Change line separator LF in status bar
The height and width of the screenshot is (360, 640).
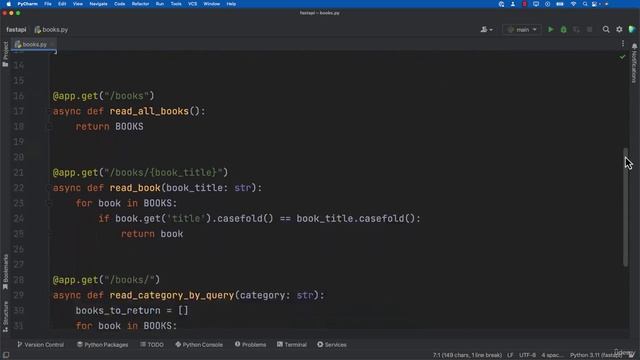point(510,355)
